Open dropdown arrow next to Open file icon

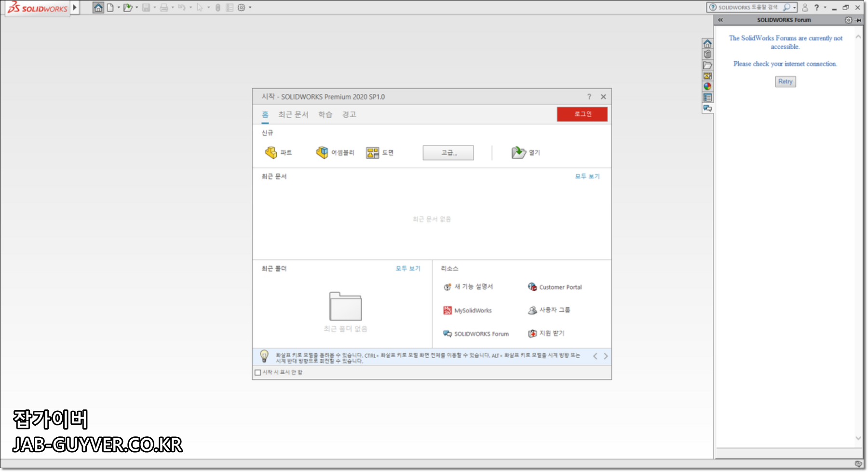(137, 8)
